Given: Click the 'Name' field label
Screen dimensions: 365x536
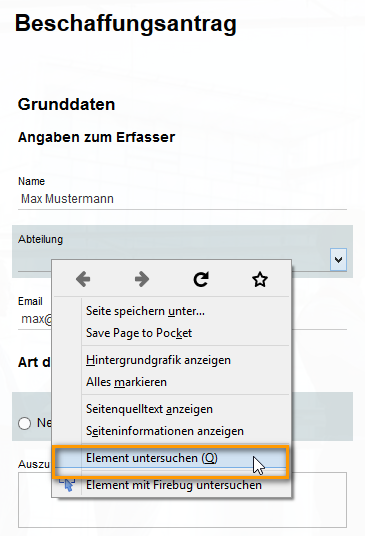Looking at the screenshot, I should click(x=31, y=181).
